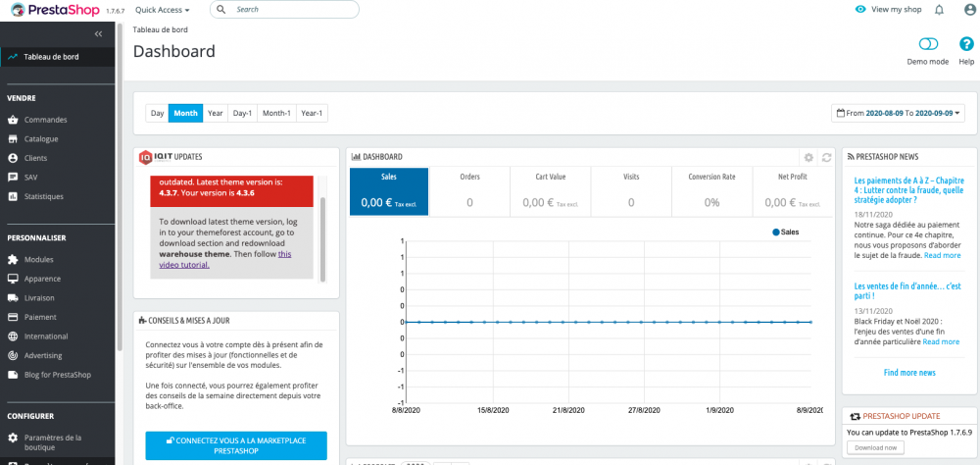Click the Download now button
Screen dimensions: 980x465
(875, 448)
